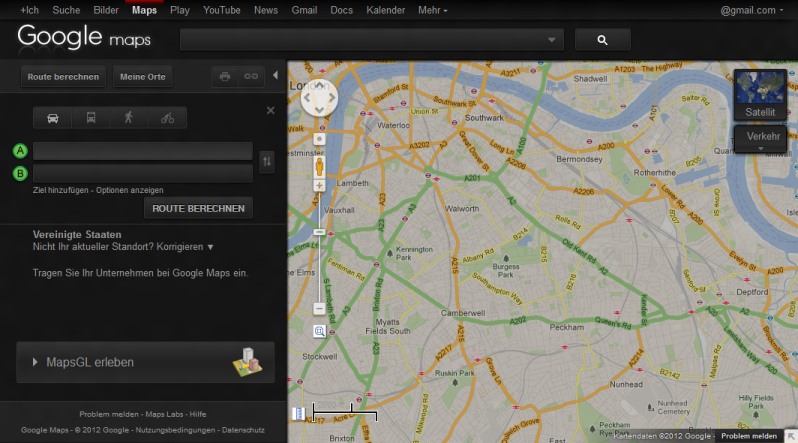Expand the layers arrow under Verkehr
Viewport: 798px width, 443px height.
coord(761,149)
